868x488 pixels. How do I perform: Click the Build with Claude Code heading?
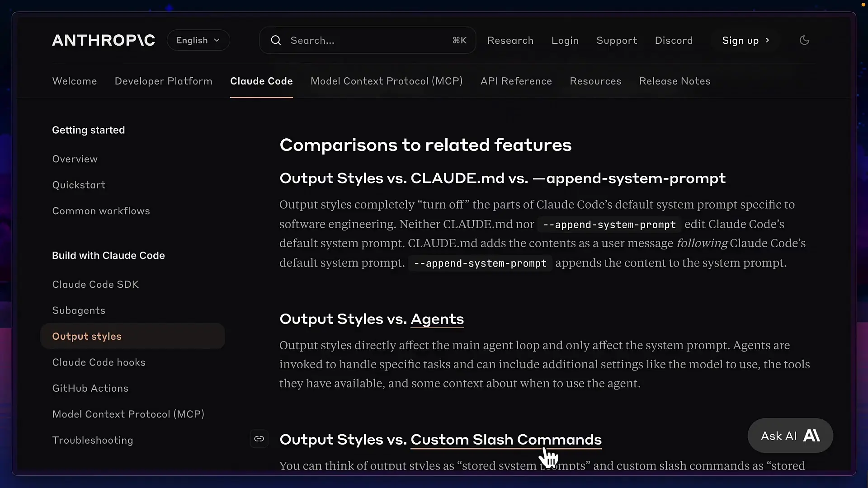click(x=108, y=256)
